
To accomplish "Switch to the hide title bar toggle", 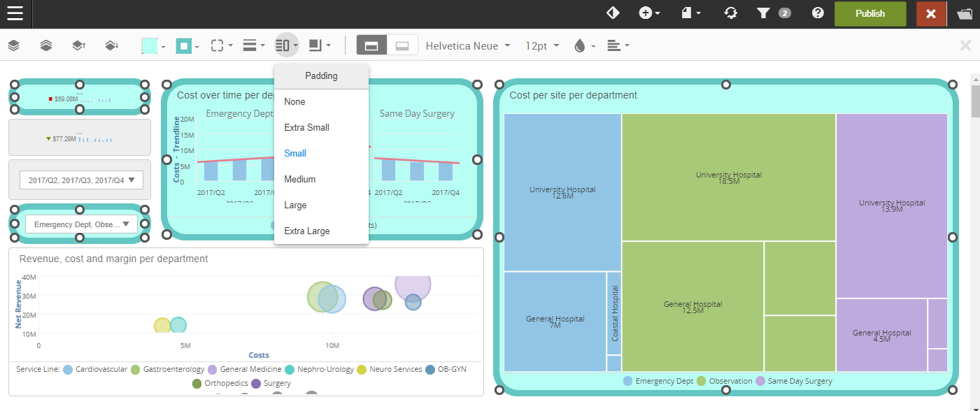I will tap(402, 45).
